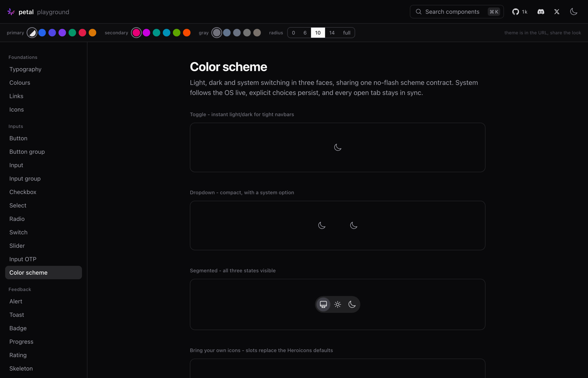The height and width of the screenshot is (378, 588).
Task: Open the Toast page
Action: point(44,315)
